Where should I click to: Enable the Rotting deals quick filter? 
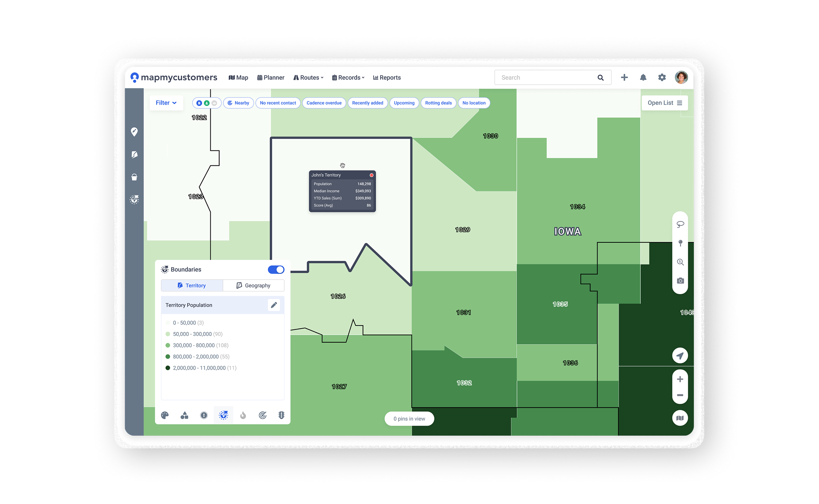pos(438,103)
